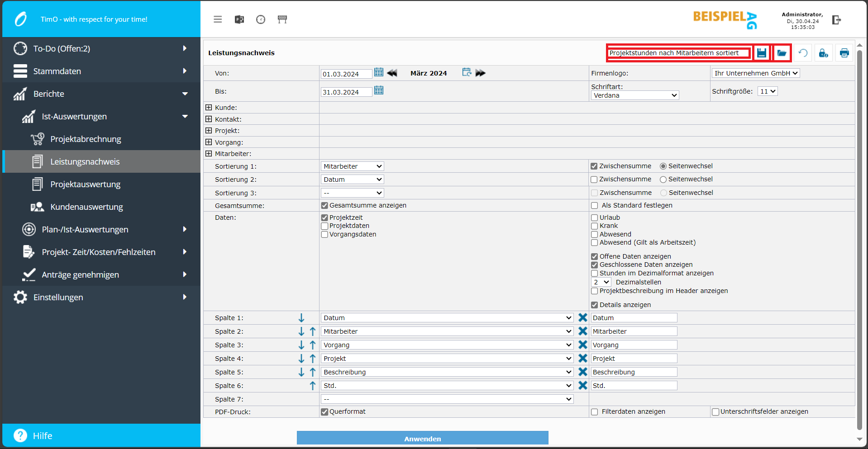Viewport: 868px width, 449px height.
Task: Open saved templates with the folder icon
Action: 782,53
